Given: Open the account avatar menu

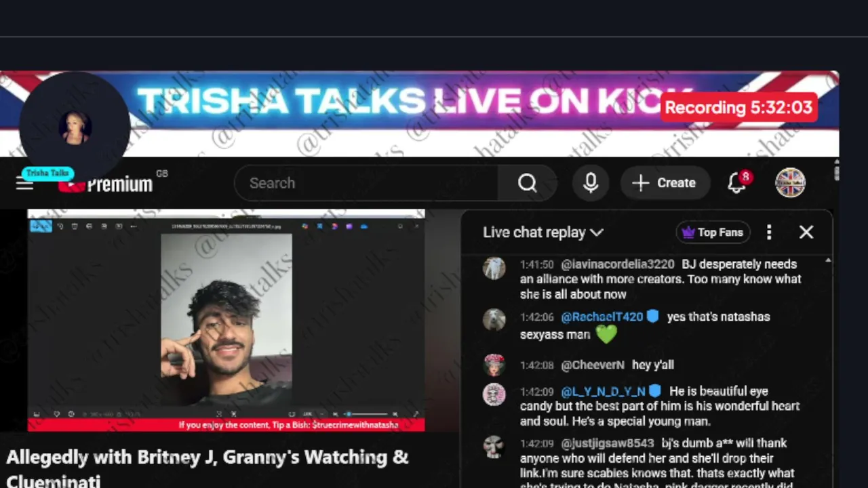Looking at the screenshot, I should click(x=790, y=183).
